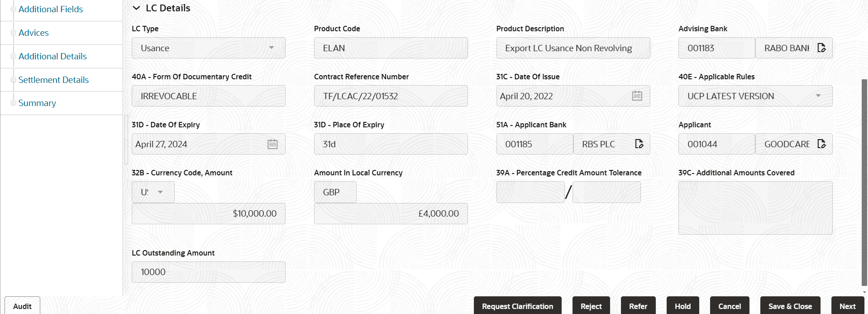Screen dimensions: 868x314
Task: Click the 39A tolerance percentage field
Action: (530, 192)
